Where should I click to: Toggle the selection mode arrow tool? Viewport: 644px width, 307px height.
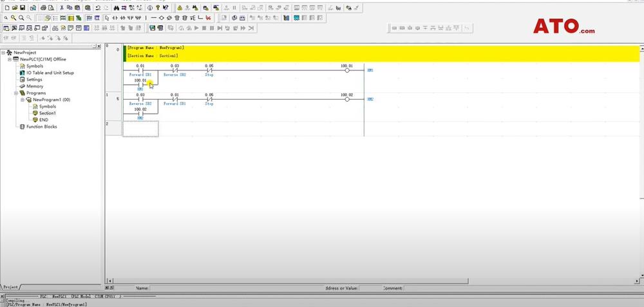pyautogui.click(x=108, y=18)
